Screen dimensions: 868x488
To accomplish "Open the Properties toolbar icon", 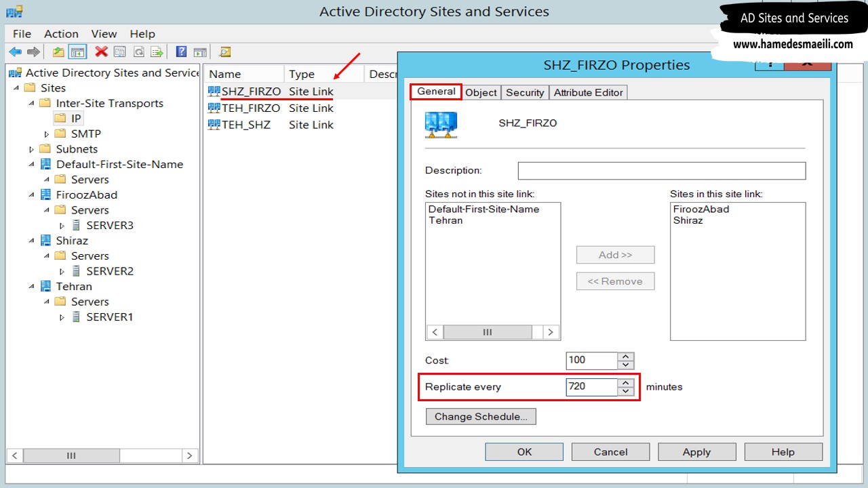I will click(120, 52).
